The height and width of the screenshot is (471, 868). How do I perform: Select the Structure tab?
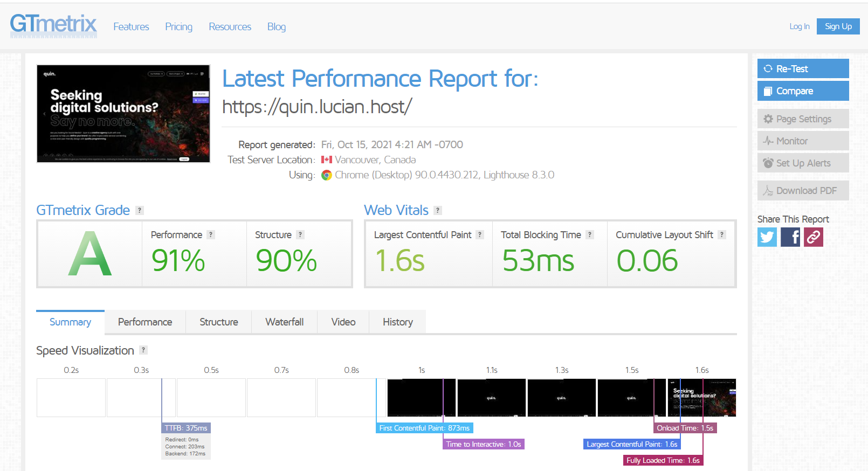coord(219,322)
